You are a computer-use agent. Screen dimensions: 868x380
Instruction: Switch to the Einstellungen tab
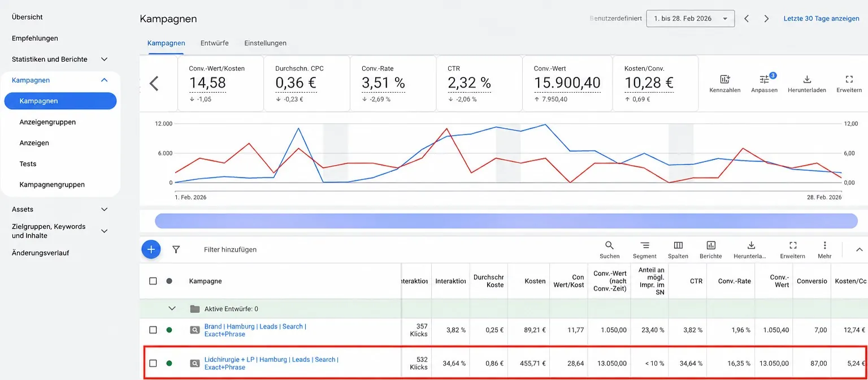(266, 43)
